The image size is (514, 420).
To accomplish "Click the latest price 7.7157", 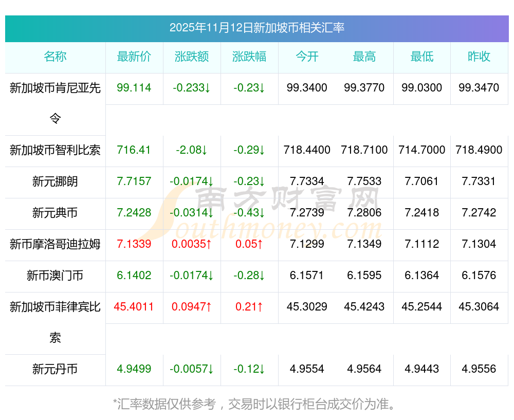I will pyautogui.click(x=134, y=181).
